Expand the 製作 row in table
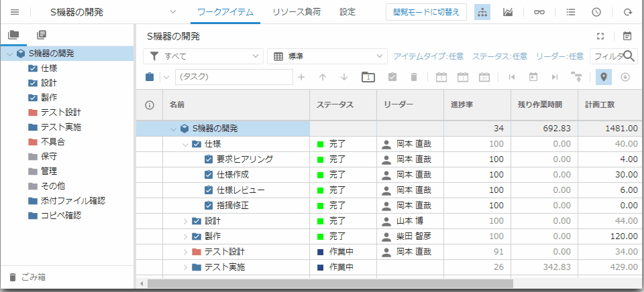 pos(185,236)
